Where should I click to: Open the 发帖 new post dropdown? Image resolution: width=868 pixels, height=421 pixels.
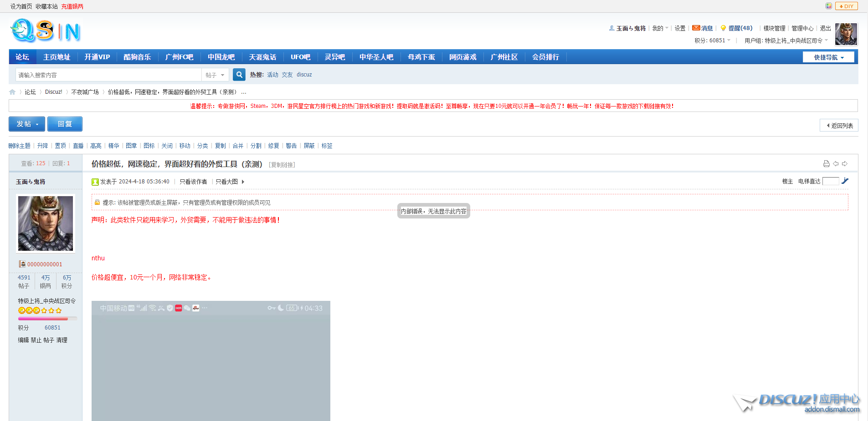27,124
